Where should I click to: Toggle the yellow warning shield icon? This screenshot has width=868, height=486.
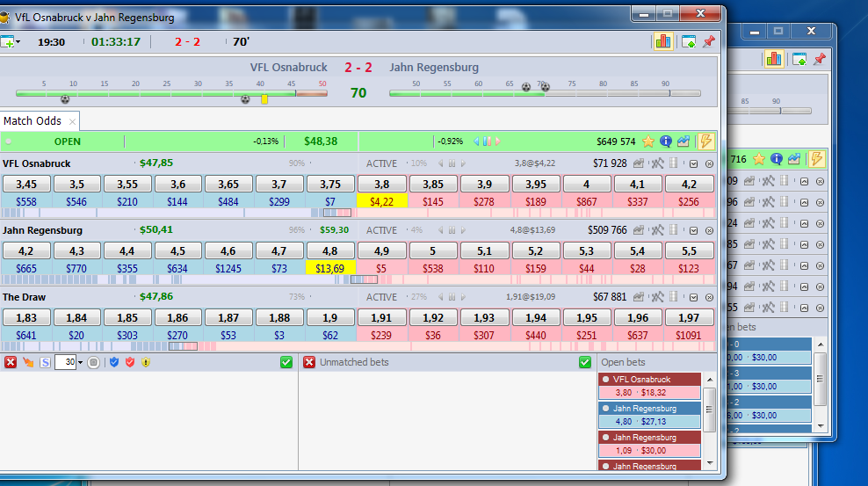tap(146, 362)
